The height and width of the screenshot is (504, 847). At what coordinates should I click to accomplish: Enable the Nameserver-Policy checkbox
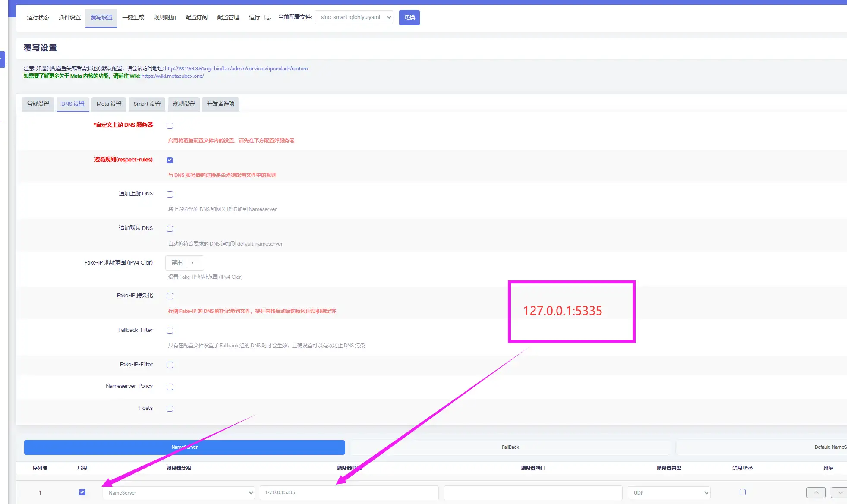tap(170, 387)
